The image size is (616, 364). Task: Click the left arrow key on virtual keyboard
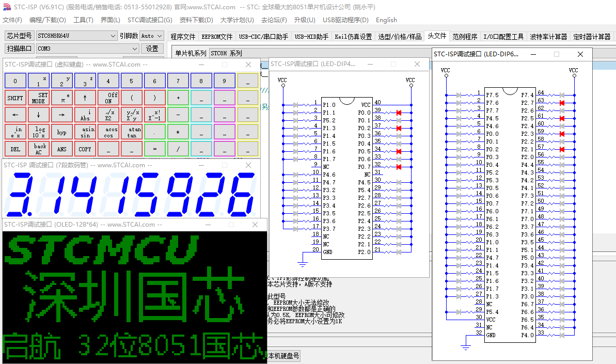pos(15,115)
